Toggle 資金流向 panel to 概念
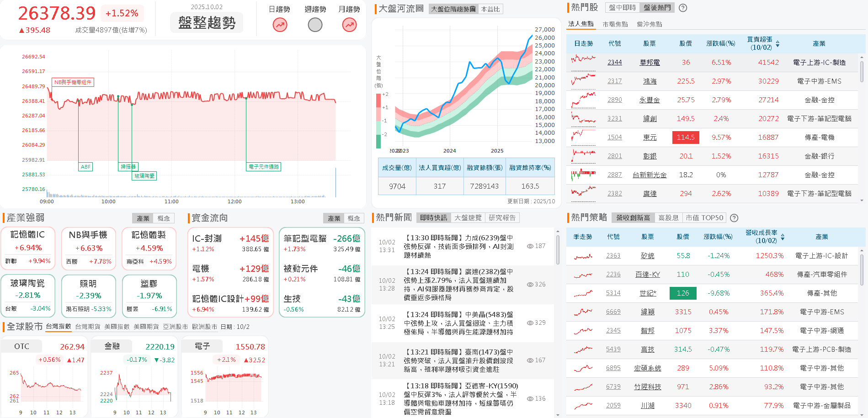Image resolution: width=868 pixels, height=418 pixels. coord(354,218)
